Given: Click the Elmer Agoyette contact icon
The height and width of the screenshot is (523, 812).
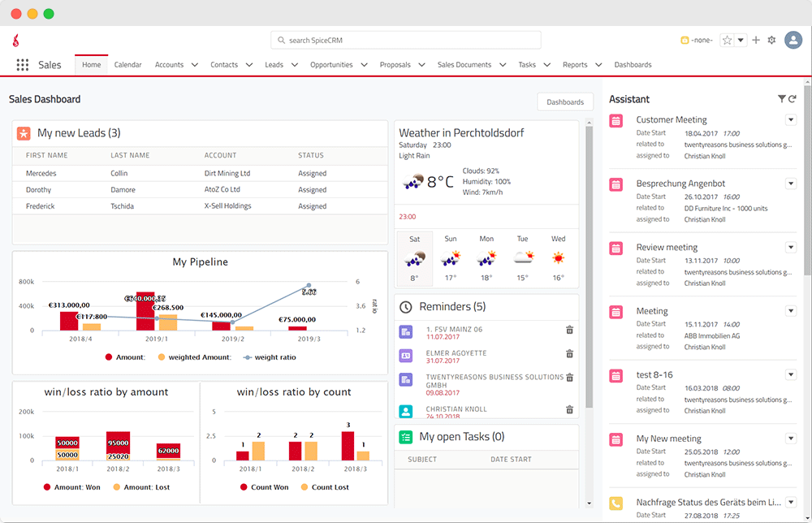Looking at the screenshot, I should click(x=406, y=356).
